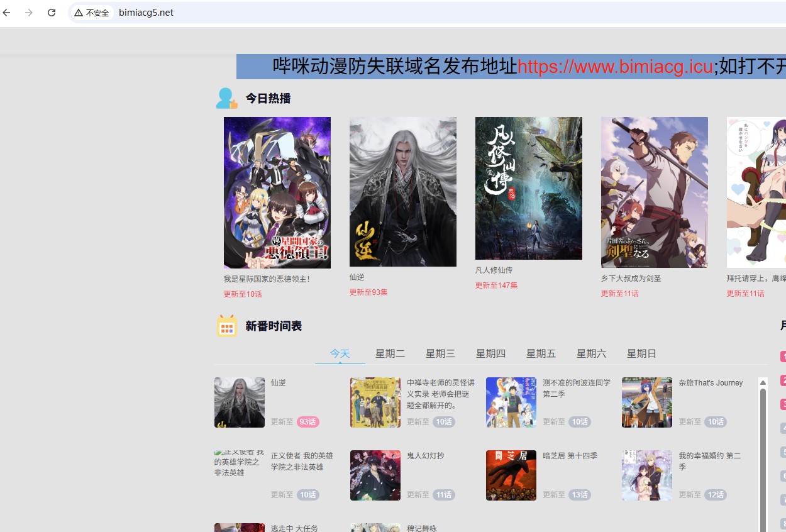Click the 正义使者 我的英雄学院之非法英雄 title next to its image

(x=302, y=461)
